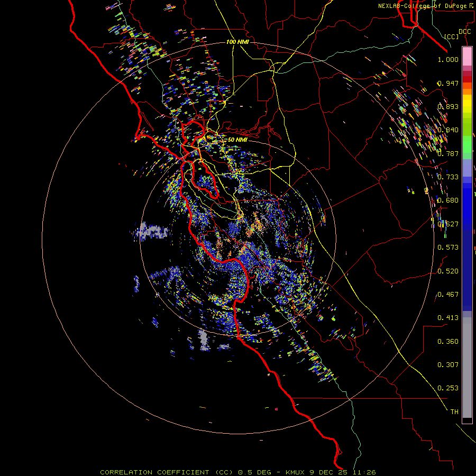Viewport: 476px width, 476px height.
Task: Click the 0.413 color scale label
Action: pyautogui.click(x=448, y=318)
